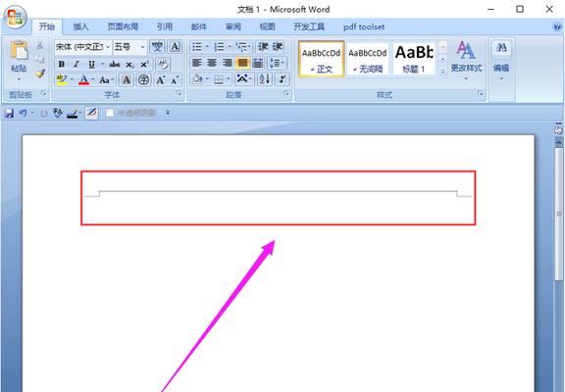This screenshot has width=565, height=392.
Task: Apply Bold formatting with the B icon
Action: click(61, 64)
